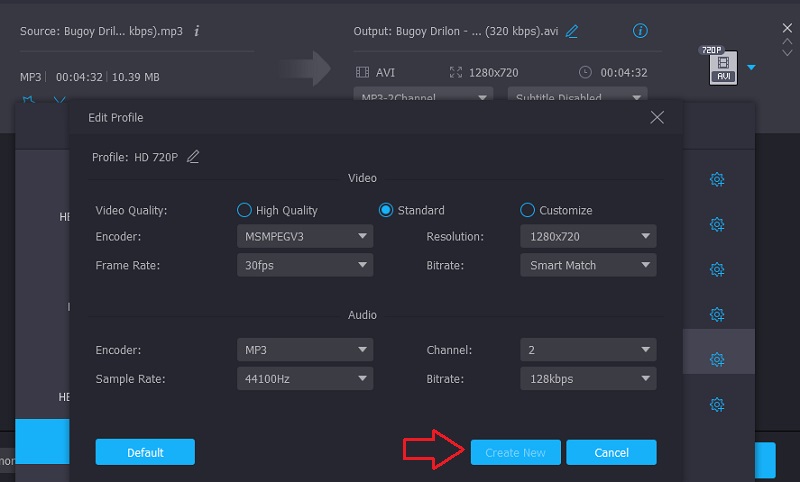800x482 pixels.
Task: Expand the Resolution 1280x720 dropdown
Action: pyautogui.click(x=587, y=237)
